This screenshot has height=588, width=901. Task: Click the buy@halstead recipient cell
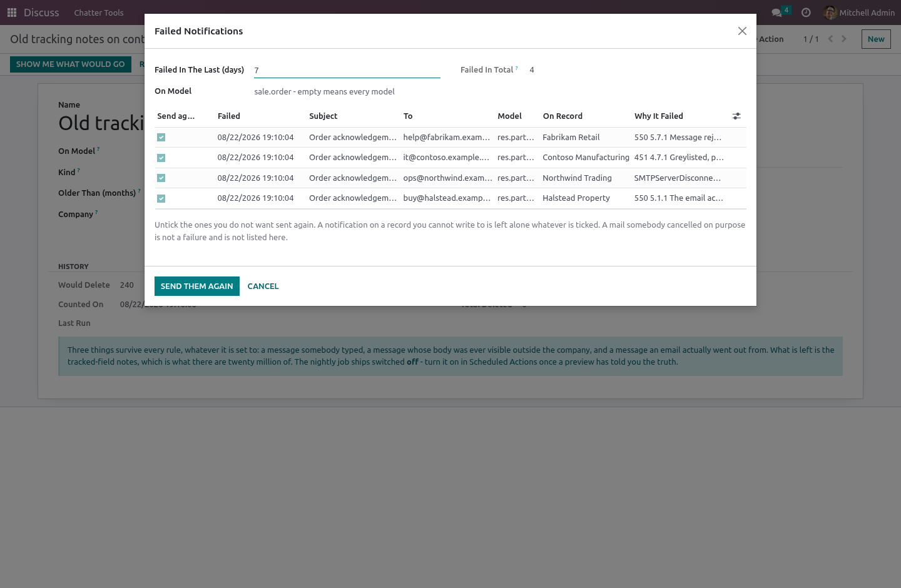point(447,198)
